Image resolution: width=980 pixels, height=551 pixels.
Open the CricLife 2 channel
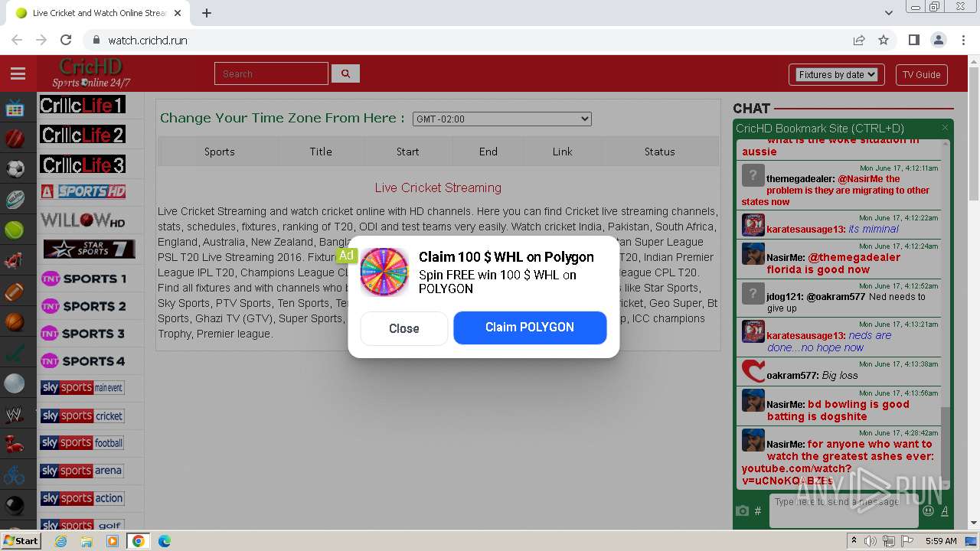tap(83, 135)
